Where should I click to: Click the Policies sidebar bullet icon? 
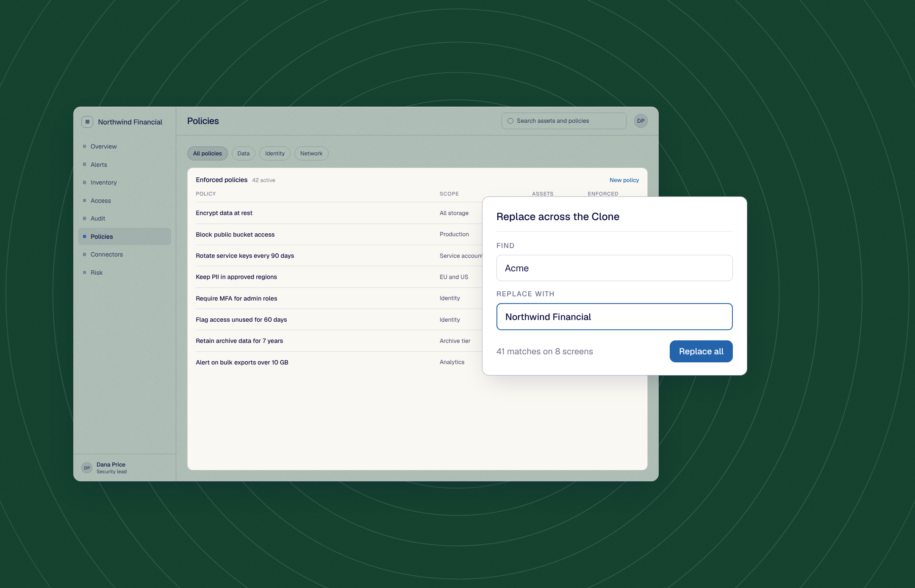coord(84,237)
